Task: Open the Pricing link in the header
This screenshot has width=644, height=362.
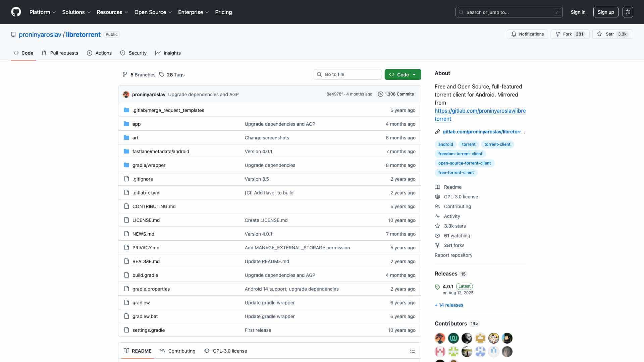Action: tap(223, 12)
